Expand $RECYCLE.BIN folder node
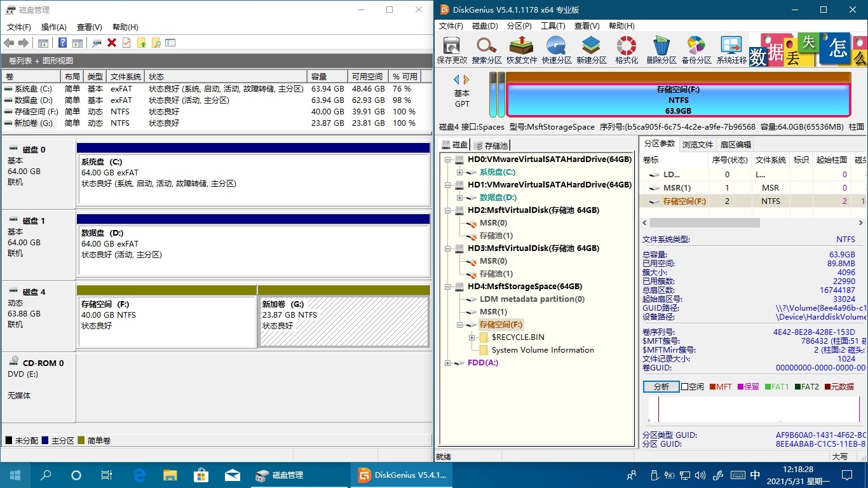The image size is (868, 488). pyautogui.click(x=471, y=337)
